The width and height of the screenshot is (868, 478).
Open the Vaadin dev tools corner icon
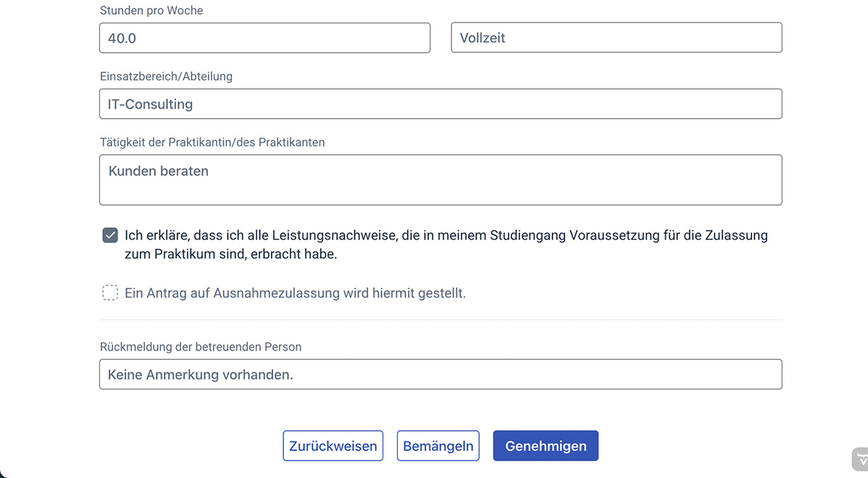pyautogui.click(x=860, y=459)
